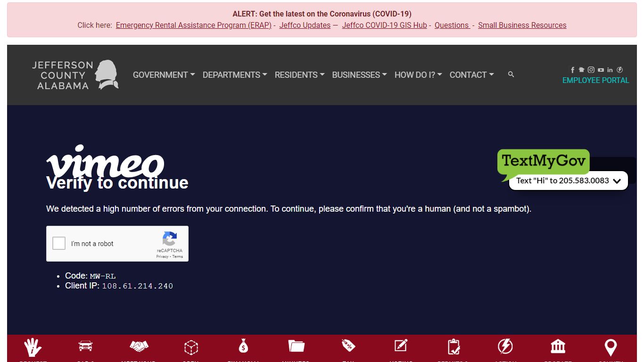Expand the Residents menu
The image size is (644, 362).
point(300,75)
